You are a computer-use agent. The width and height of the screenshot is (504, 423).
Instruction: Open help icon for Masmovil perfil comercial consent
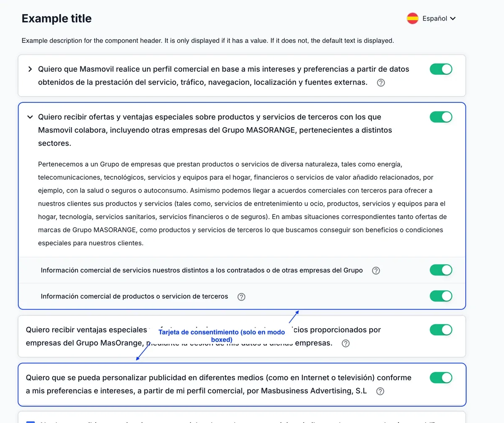(x=381, y=83)
